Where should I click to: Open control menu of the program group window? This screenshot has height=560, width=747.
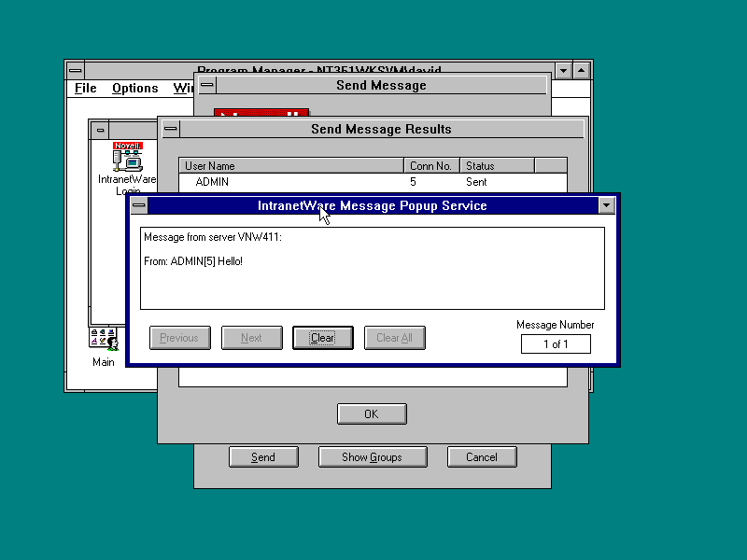pos(100,130)
